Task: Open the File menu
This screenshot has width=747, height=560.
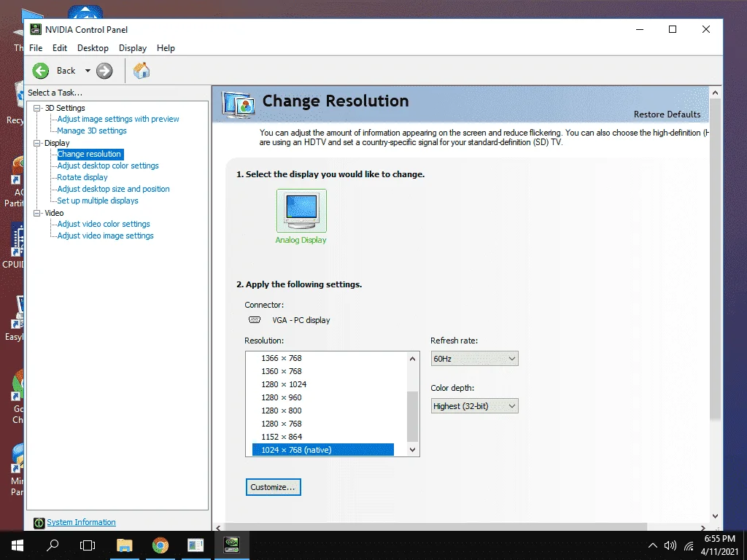Action: click(x=36, y=48)
